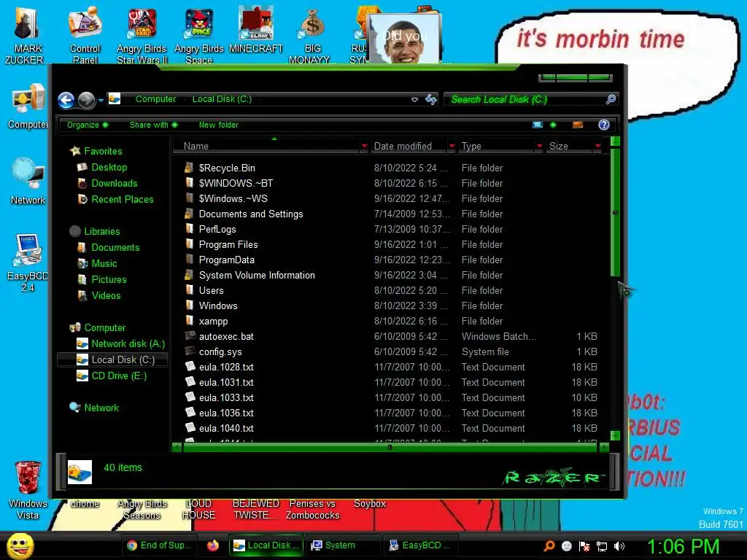
Task: Select the autoexec.bat file icon
Action: (x=190, y=336)
